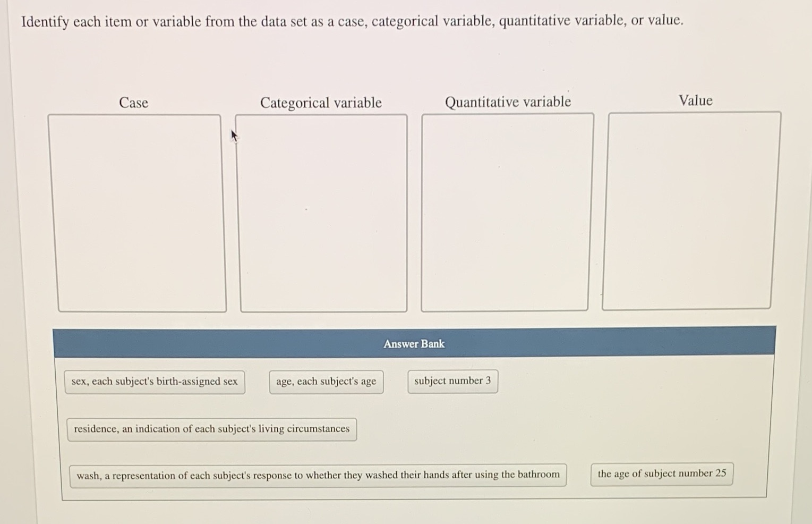
Task: Select the "sex, each subject's birth-assigned sex" tile
Action: click(x=155, y=381)
